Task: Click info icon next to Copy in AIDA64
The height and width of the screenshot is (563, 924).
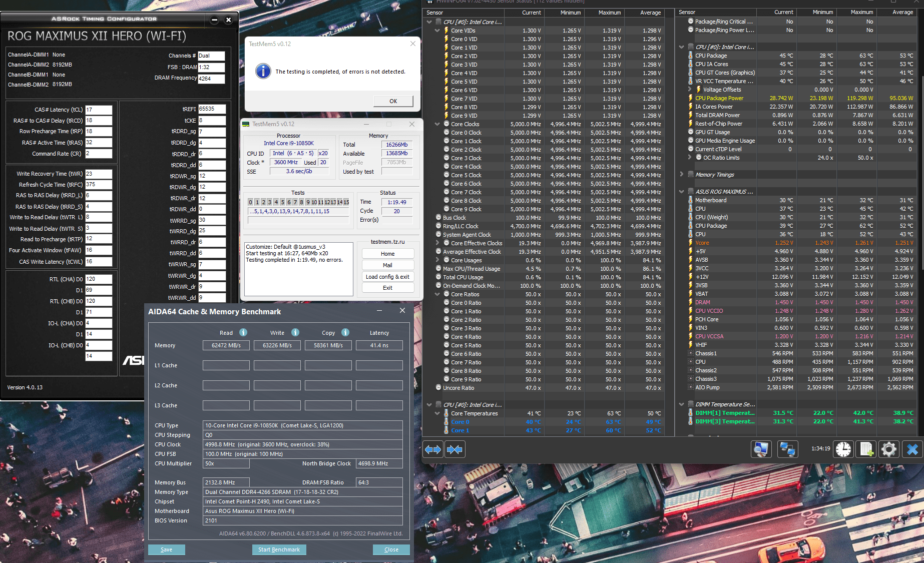Action: (345, 332)
